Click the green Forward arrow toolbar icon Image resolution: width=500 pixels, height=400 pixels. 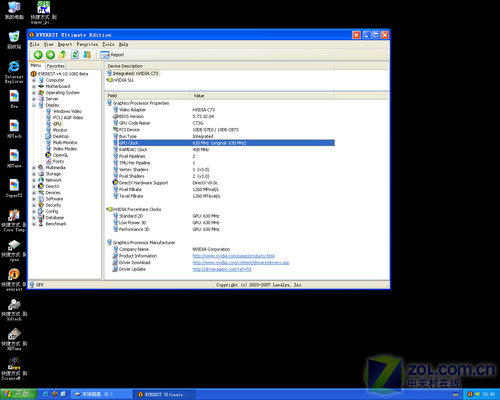click(50, 55)
